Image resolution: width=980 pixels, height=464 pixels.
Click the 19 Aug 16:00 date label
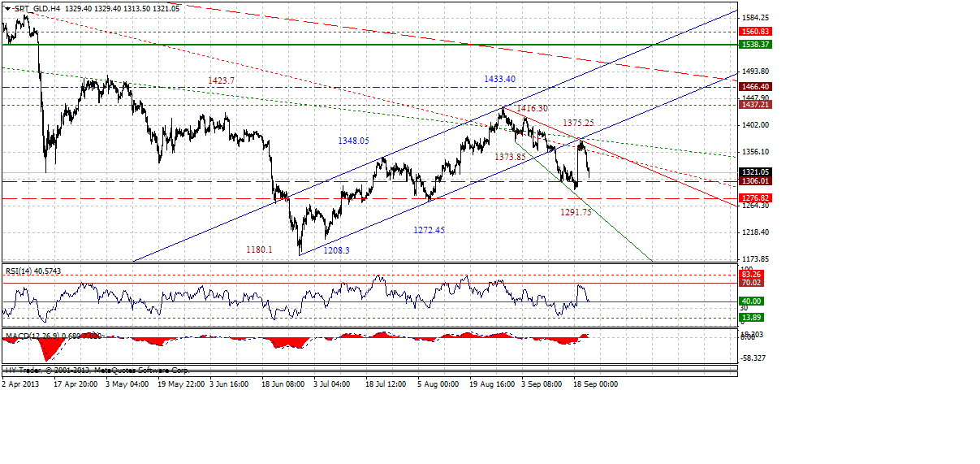pyautogui.click(x=492, y=384)
